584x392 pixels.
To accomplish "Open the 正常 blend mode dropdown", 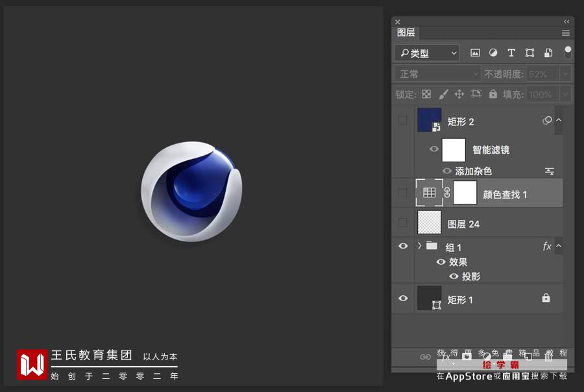I will tap(437, 74).
